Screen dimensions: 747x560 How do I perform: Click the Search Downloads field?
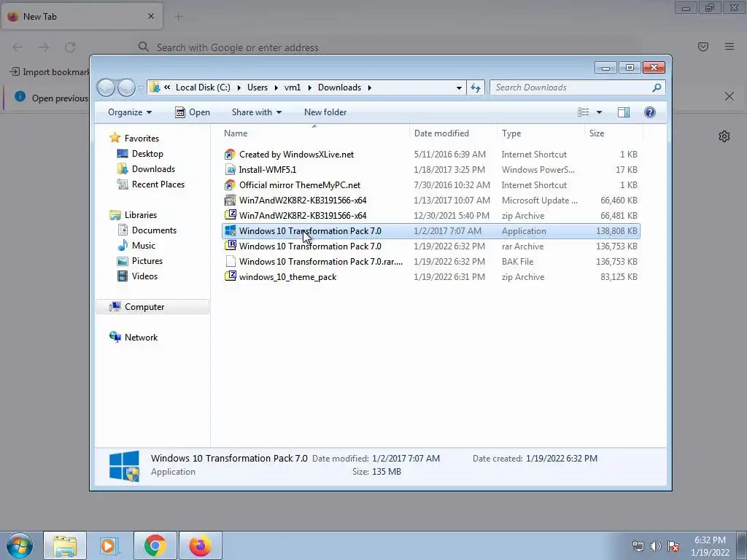[x=577, y=87]
